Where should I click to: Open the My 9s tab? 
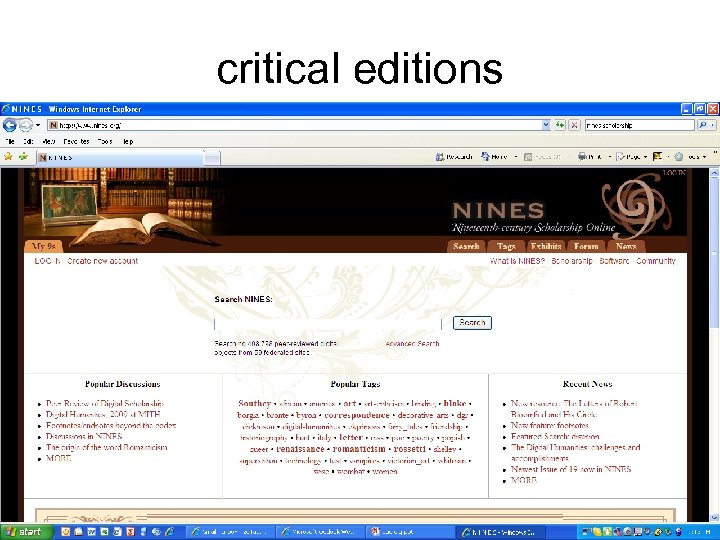click(x=44, y=247)
